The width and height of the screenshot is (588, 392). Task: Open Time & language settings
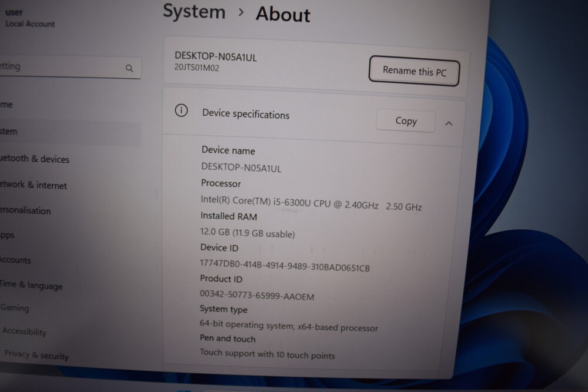(31, 285)
